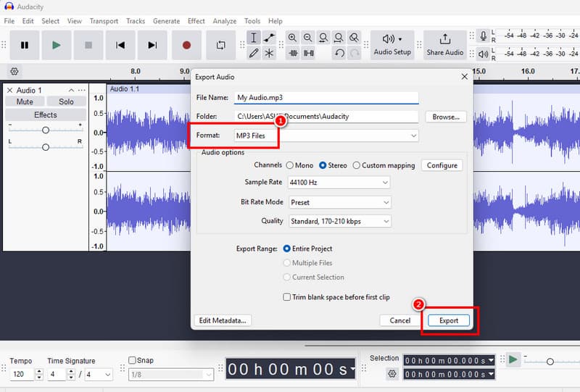The image size is (580, 392).
Task: Select the Mono channel option
Action: point(300,165)
